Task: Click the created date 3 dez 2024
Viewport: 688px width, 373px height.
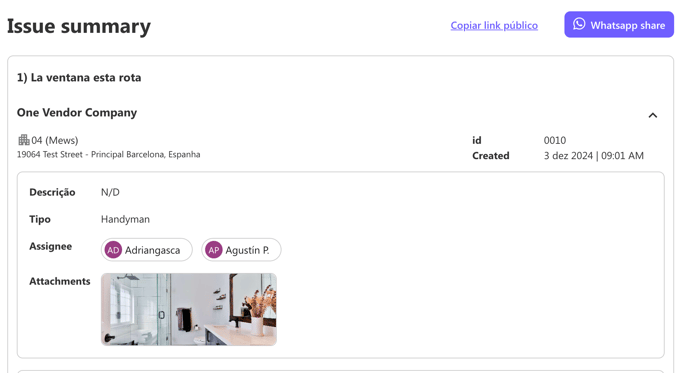Action: (x=568, y=156)
